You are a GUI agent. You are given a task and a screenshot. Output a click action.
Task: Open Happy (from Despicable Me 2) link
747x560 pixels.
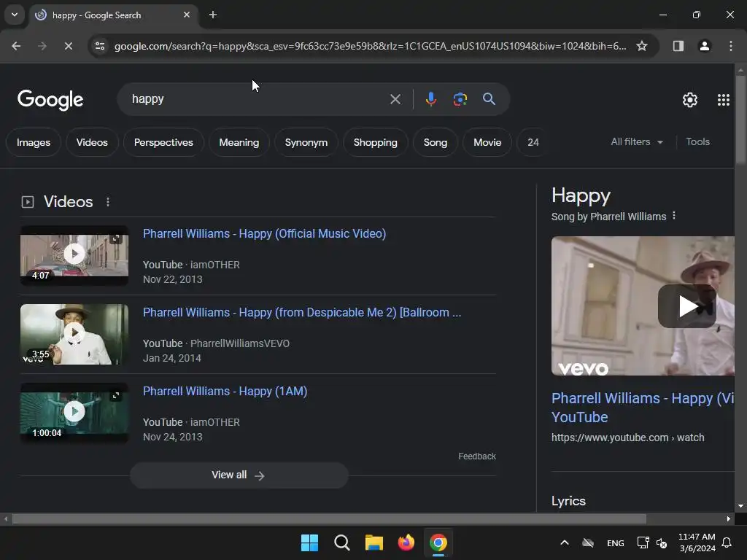[302, 312]
